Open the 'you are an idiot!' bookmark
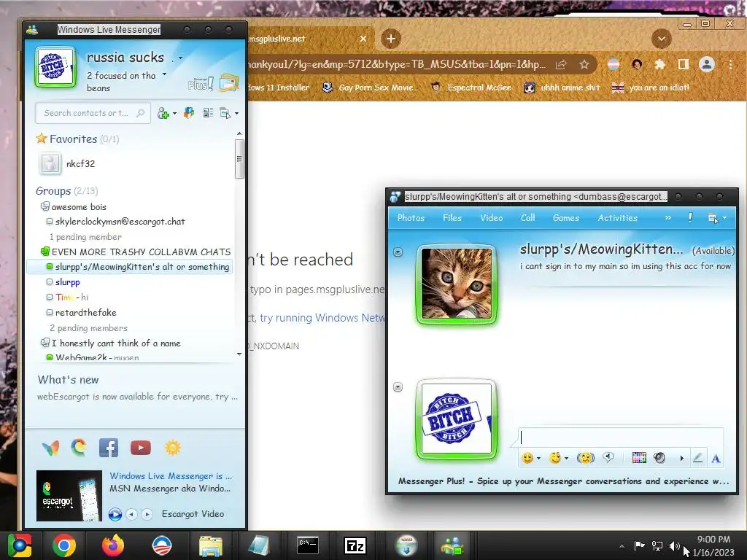 tap(651, 87)
